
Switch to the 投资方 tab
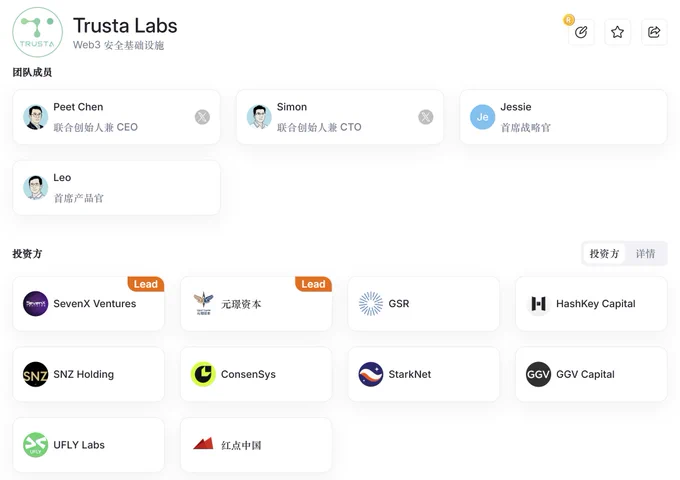tap(604, 254)
